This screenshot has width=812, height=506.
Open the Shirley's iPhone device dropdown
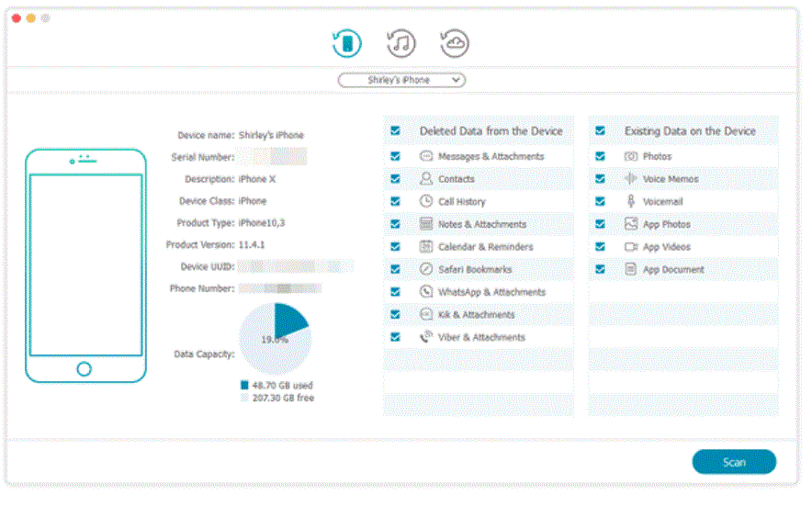tap(401, 80)
